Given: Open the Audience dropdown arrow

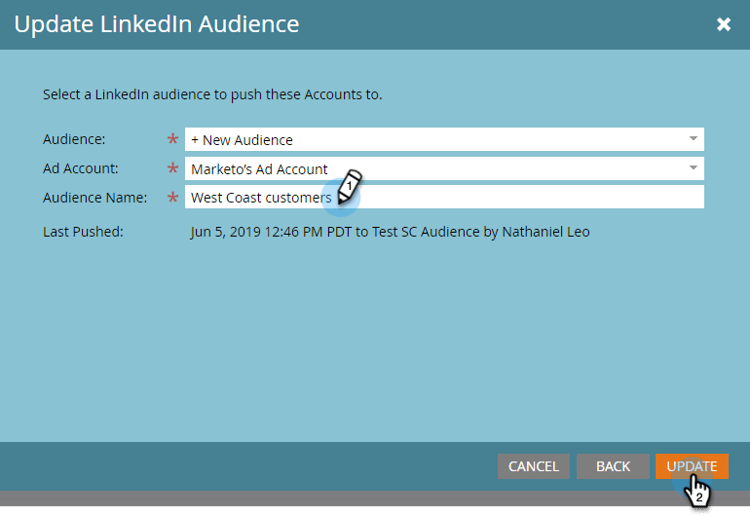Looking at the screenshot, I should click(x=693, y=139).
